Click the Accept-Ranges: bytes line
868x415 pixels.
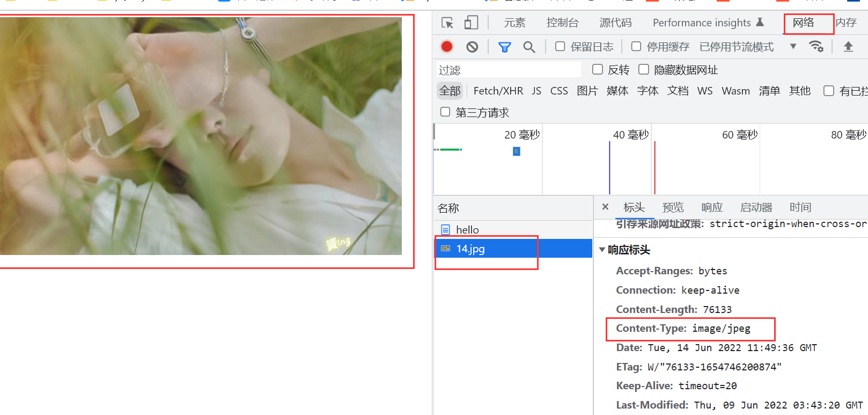click(672, 271)
